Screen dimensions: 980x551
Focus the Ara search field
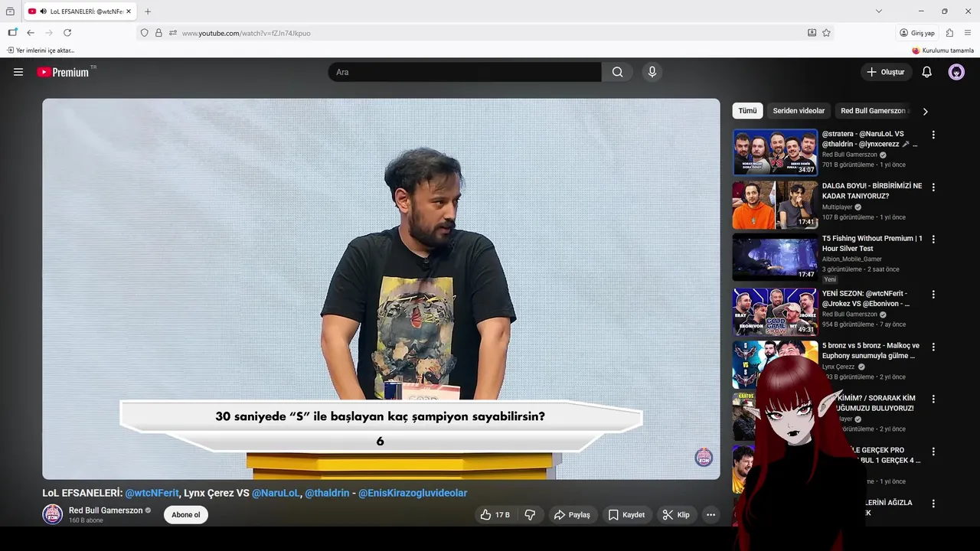pyautogui.click(x=465, y=72)
